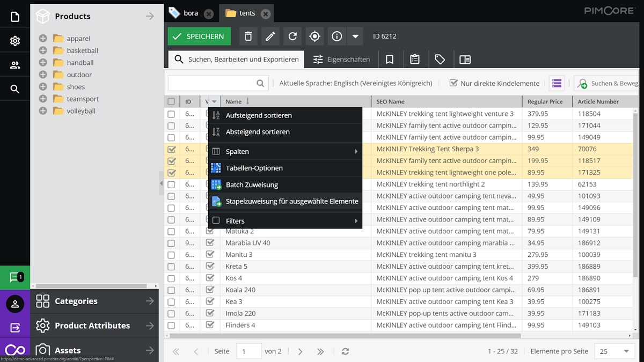Refresh the grid with the paging reload icon
The image size is (644, 362).
(345, 351)
